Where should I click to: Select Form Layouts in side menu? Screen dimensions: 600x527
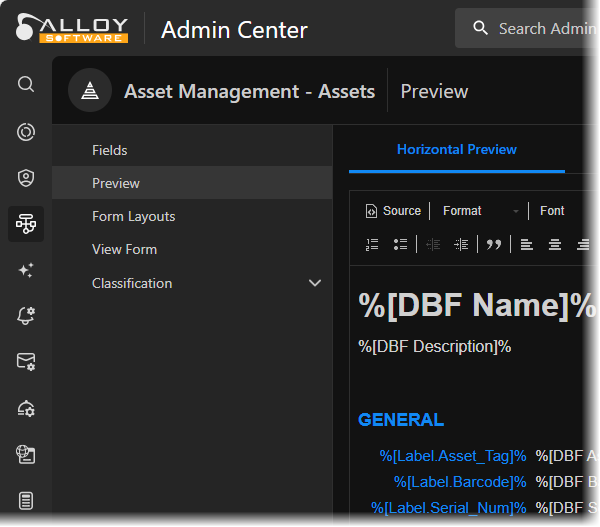(x=133, y=216)
